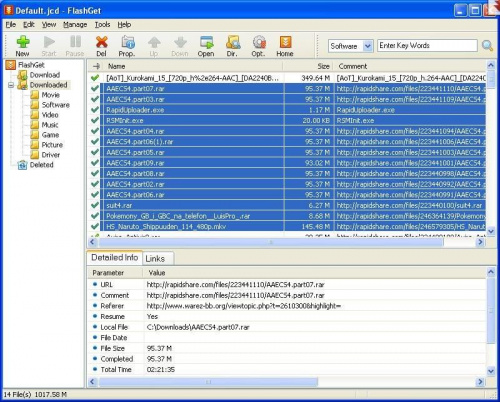Click detail pane horizontal scrollbar thumb
This screenshot has width=500, height=402.
(x=208, y=382)
